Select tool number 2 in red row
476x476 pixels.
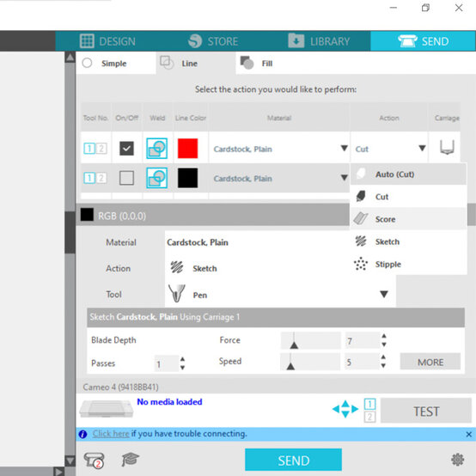pyautogui.click(x=101, y=149)
